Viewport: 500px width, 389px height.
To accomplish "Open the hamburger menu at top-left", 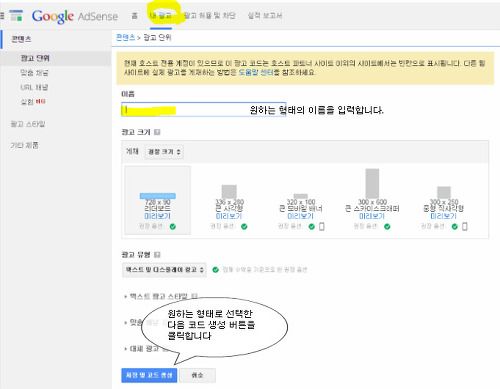I will [x=2, y=15].
